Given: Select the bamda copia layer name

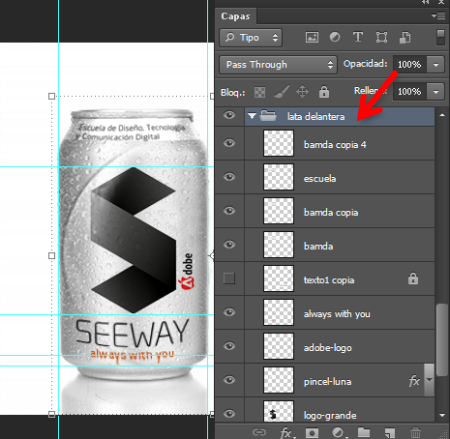Looking at the screenshot, I should click(331, 213).
